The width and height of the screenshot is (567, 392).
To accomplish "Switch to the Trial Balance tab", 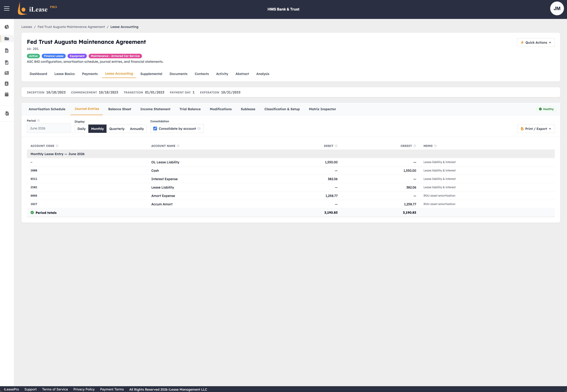I will pyautogui.click(x=190, y=109).
